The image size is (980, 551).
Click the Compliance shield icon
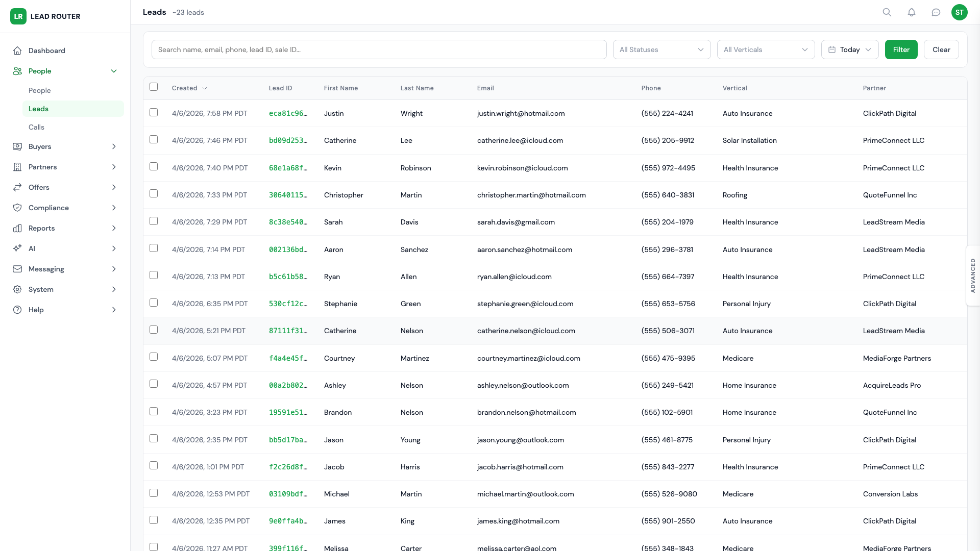[17, 208]
